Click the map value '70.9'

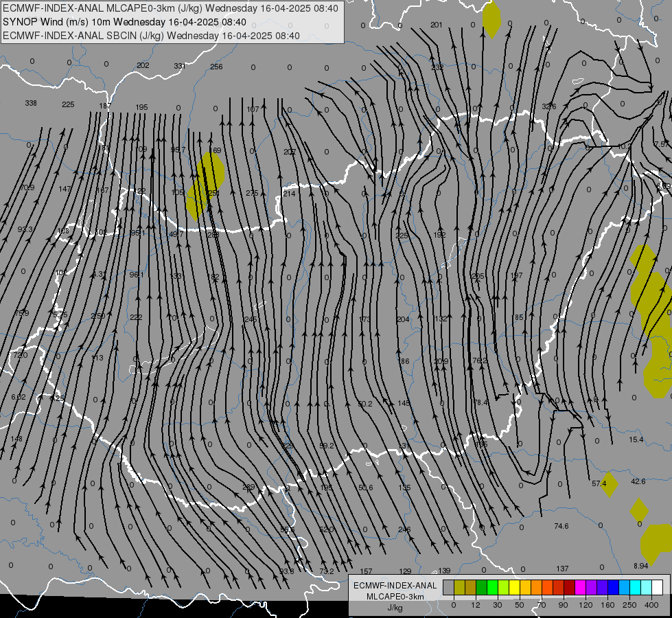tap(27, 188)
